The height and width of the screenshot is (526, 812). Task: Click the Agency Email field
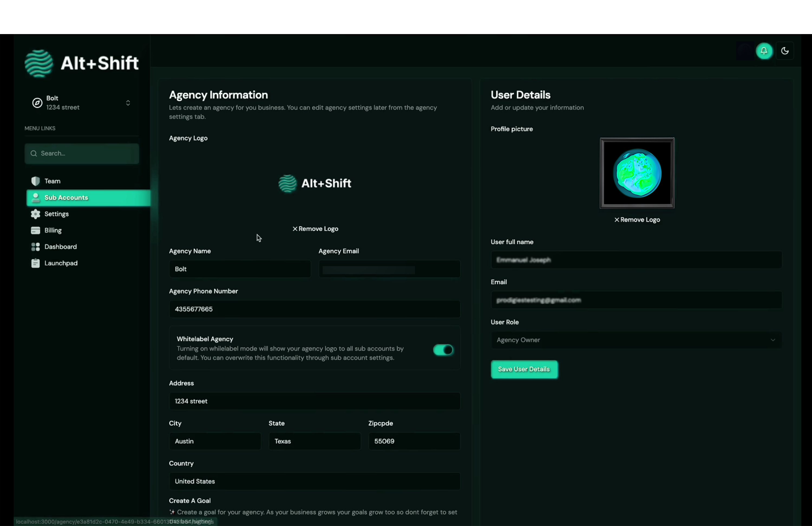(x=389, y=269)
